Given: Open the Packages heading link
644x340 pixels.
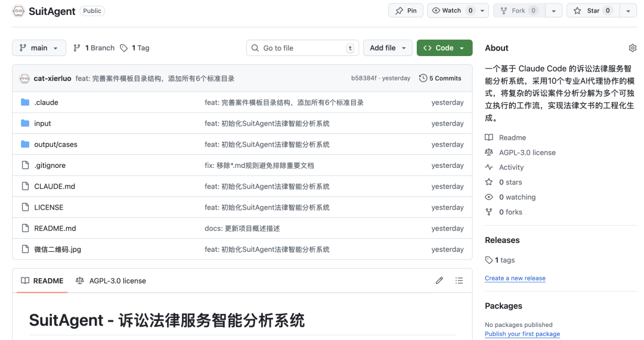Looking at the screenshot, I should click(x=503, y=306).
